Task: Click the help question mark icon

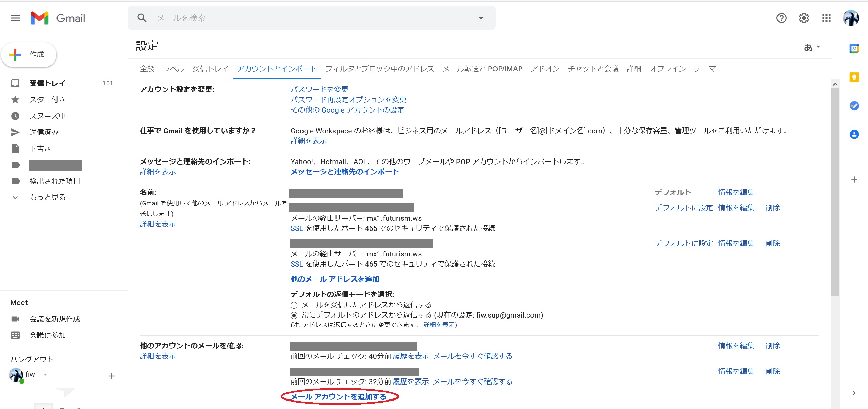Action: [781, 18]
